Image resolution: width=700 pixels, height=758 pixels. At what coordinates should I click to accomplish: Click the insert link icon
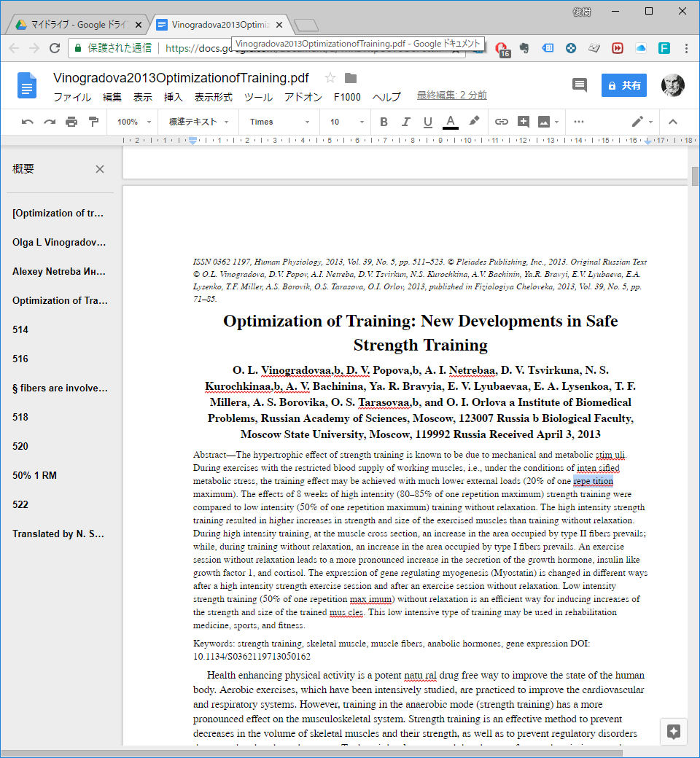[502, 122]
